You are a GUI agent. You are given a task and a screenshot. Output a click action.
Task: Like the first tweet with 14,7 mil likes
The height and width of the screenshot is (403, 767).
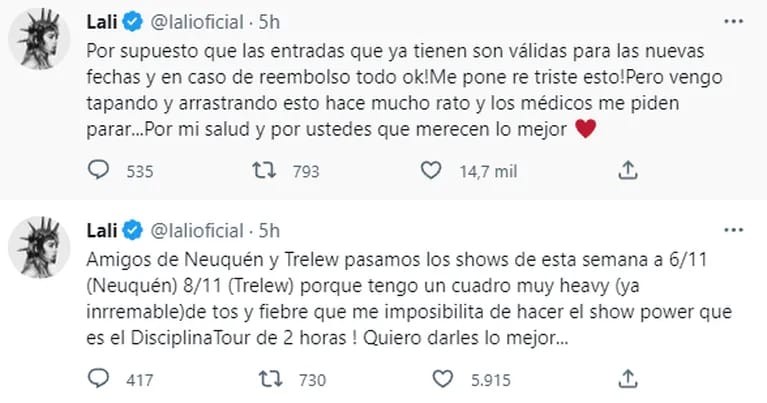[431, 171]
